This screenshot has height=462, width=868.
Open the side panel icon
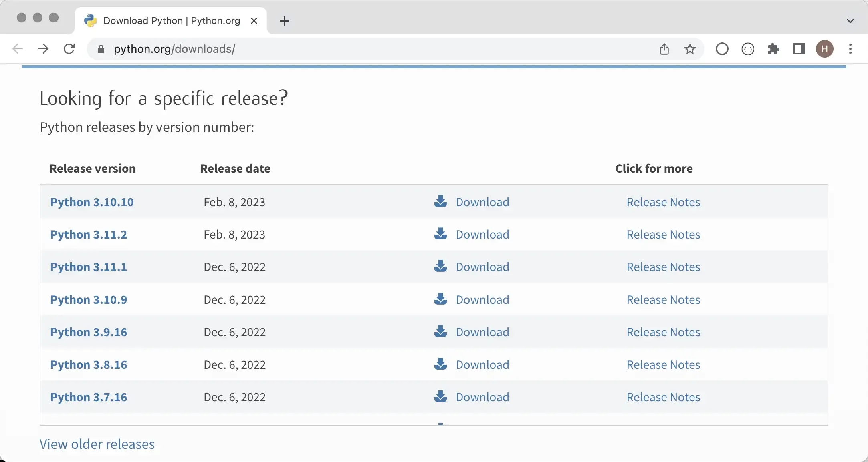point(799,49)
